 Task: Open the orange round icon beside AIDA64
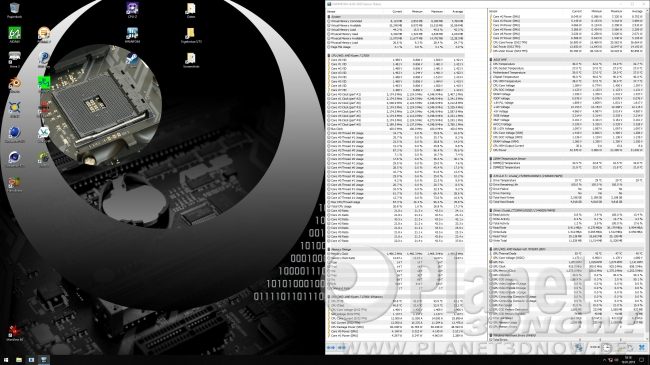(44, 35)
